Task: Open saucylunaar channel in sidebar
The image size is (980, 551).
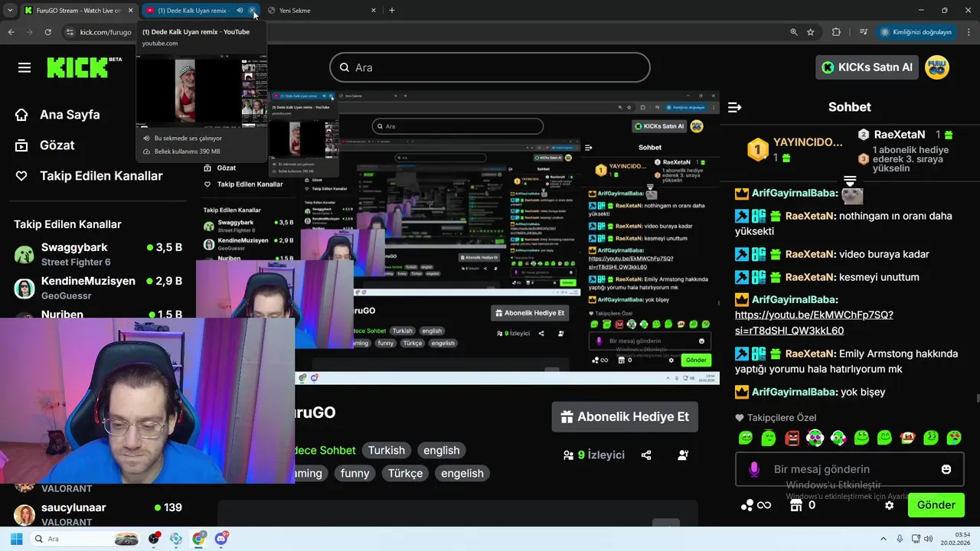Action: (x=98, y=514)
